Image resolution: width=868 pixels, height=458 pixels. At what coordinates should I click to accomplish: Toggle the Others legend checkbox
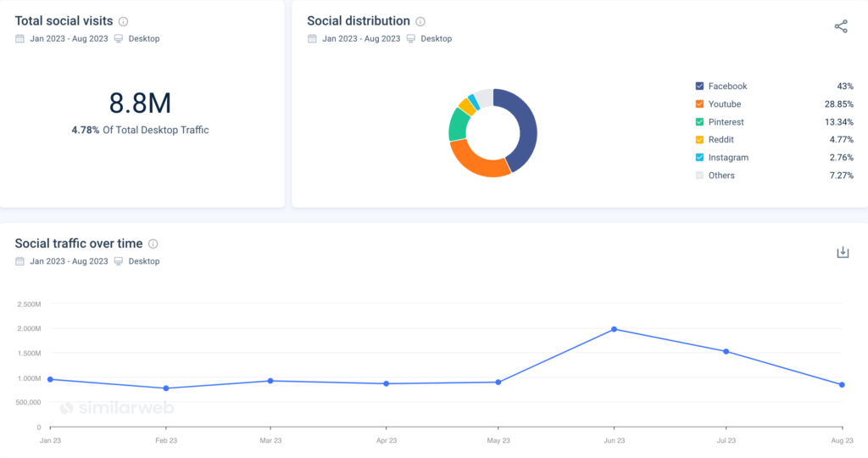click(x=699, y=176)
